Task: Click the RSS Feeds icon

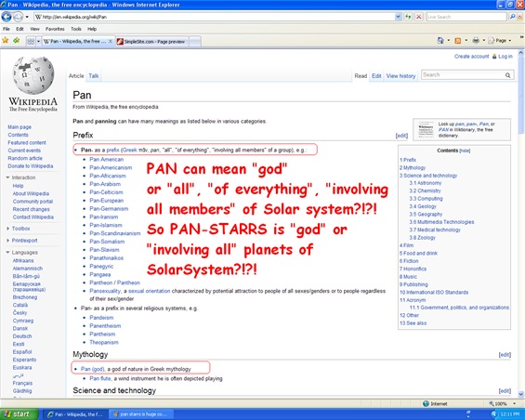Action: pos(457,41)
